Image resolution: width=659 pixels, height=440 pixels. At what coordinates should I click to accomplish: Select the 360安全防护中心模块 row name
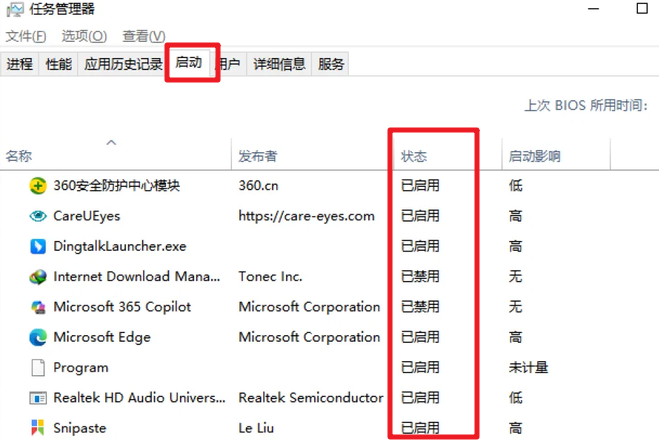click(x=116, y=186)
